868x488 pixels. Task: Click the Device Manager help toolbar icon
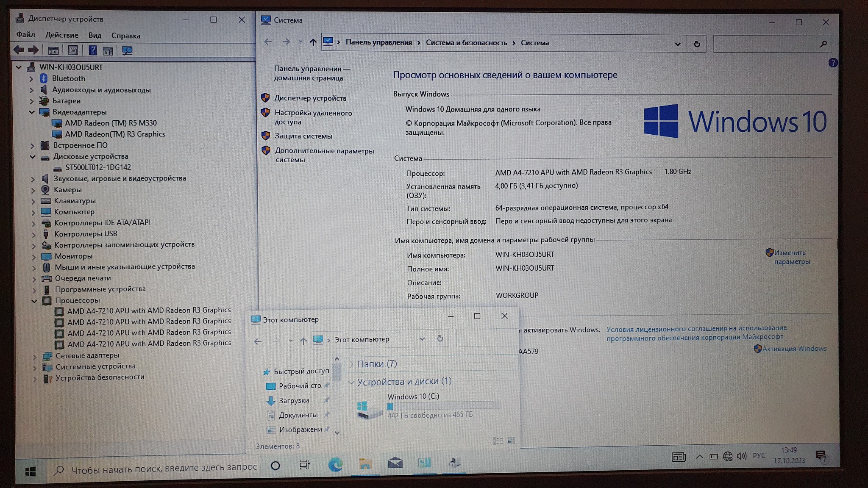[x=92, y=51]
